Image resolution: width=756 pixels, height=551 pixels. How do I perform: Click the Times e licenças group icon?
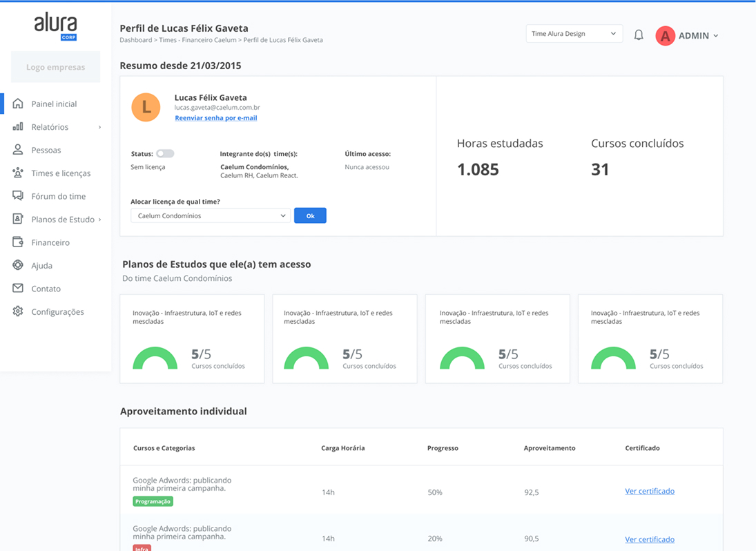point(18,173)
